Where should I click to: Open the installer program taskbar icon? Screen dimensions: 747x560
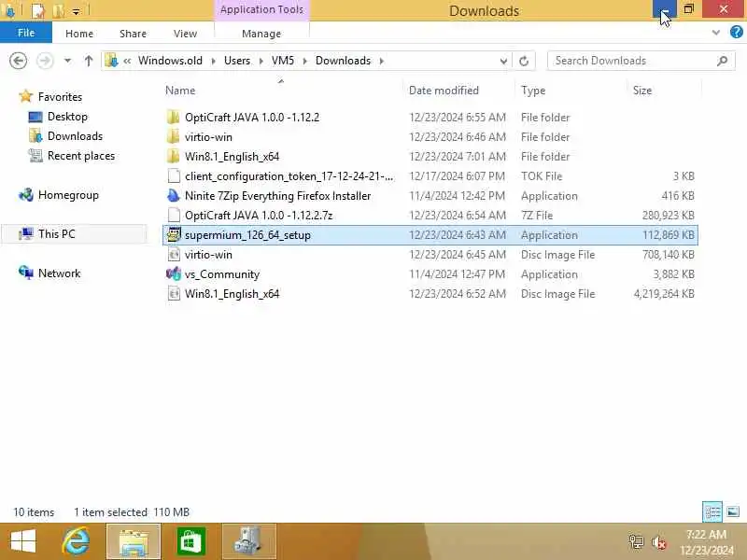point(248,542)
